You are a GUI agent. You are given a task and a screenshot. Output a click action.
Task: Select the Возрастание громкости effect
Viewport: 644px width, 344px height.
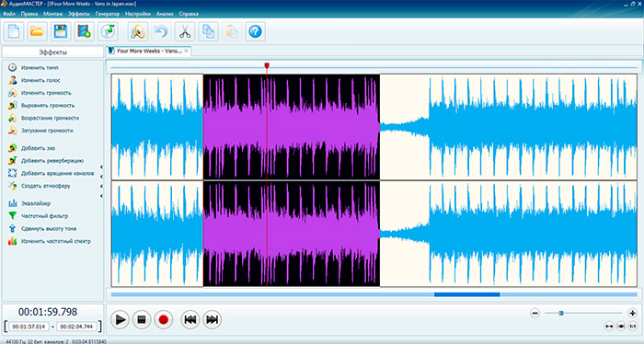tap(50, 118)
